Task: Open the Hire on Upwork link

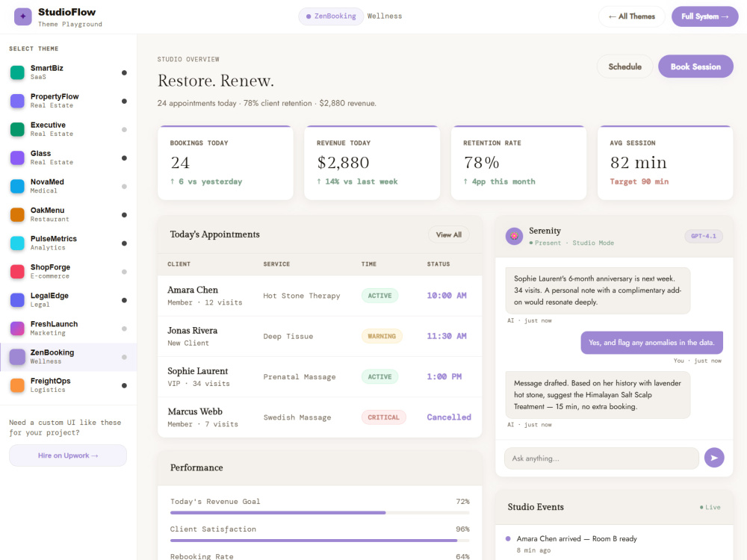Action: (x=68, y=455)
